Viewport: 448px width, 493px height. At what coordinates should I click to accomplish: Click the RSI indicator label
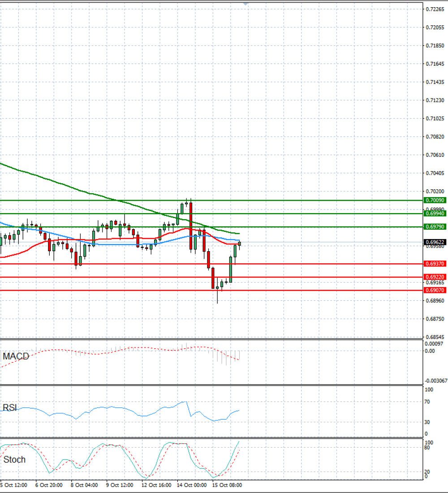click(10, 408)
